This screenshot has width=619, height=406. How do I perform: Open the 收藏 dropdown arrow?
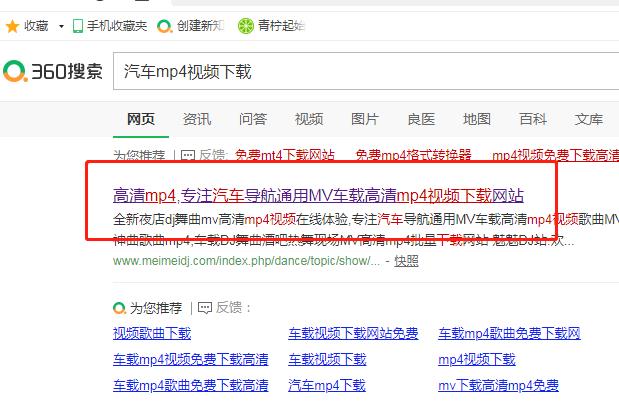click(x=61, y=26)
